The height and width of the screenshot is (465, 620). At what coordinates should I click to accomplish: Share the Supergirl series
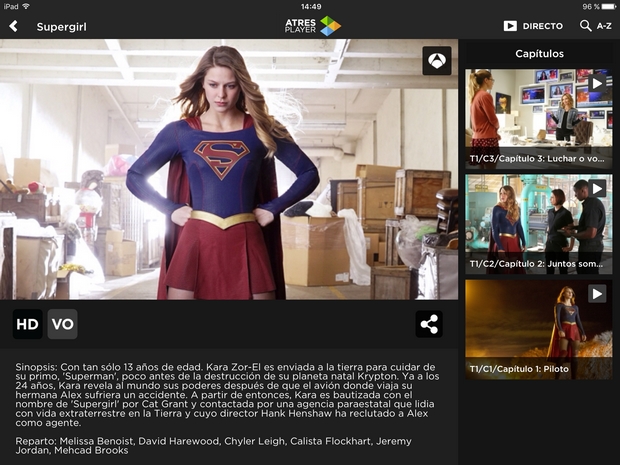click(x=429, y=324)
